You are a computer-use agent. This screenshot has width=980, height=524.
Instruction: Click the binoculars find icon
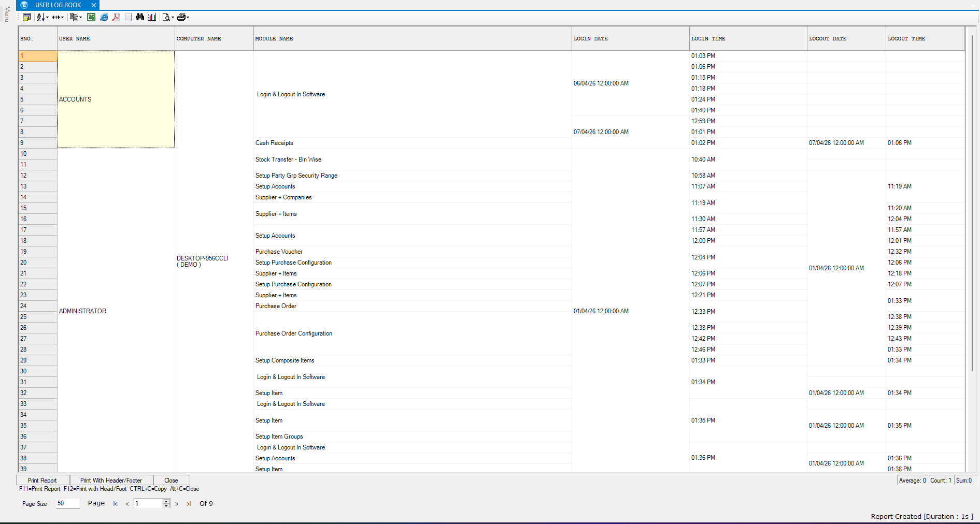(x=140, y=17)
